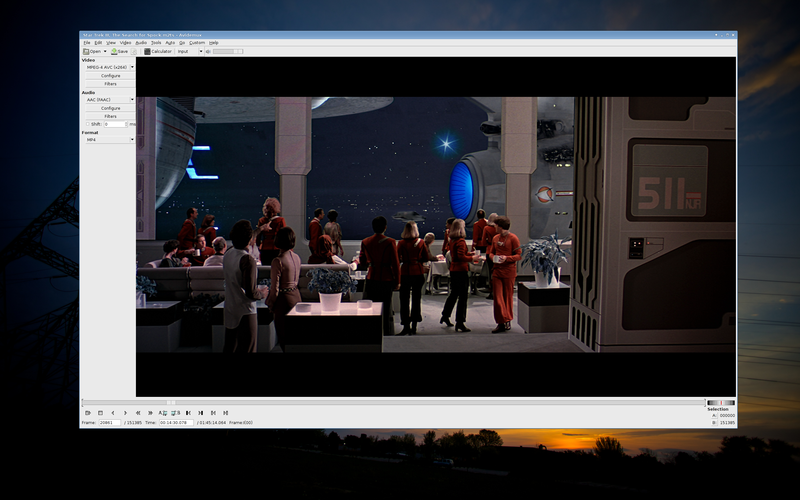
Task: Search next black frame
Action: [x=201, y=413]
